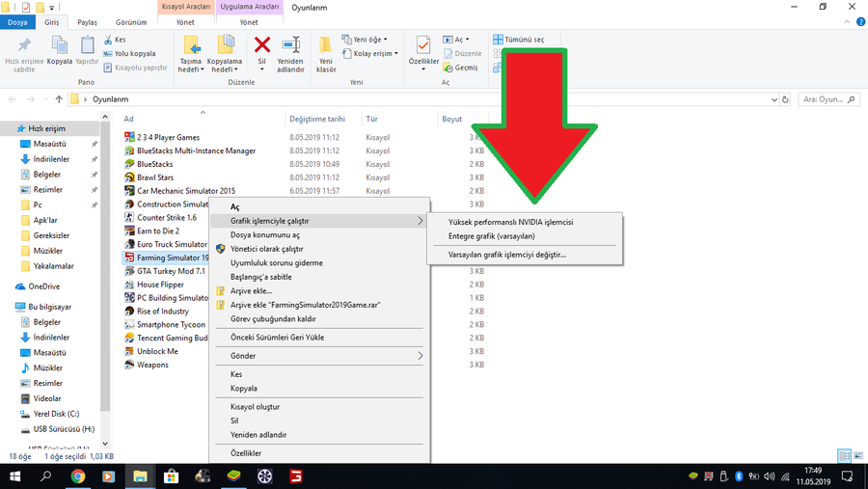Select the House Flipper shortcut

(160, 285)
